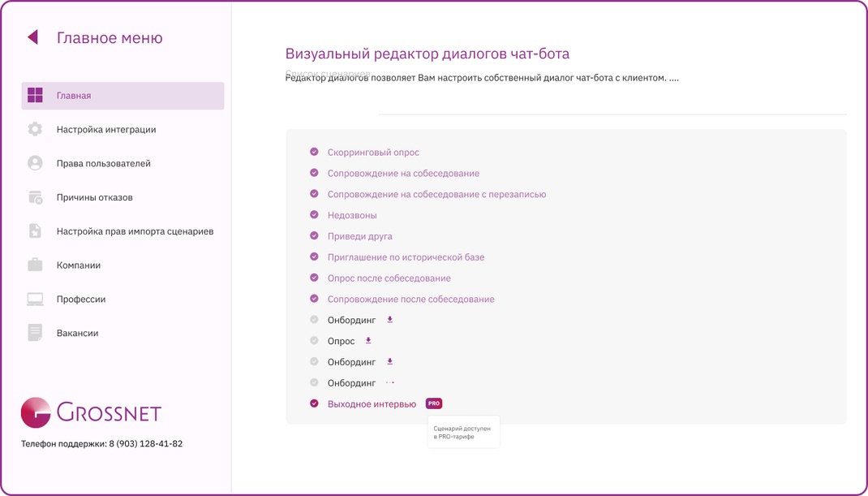
Task: Navigate to Профессии
Action: (x=81, y=300)
